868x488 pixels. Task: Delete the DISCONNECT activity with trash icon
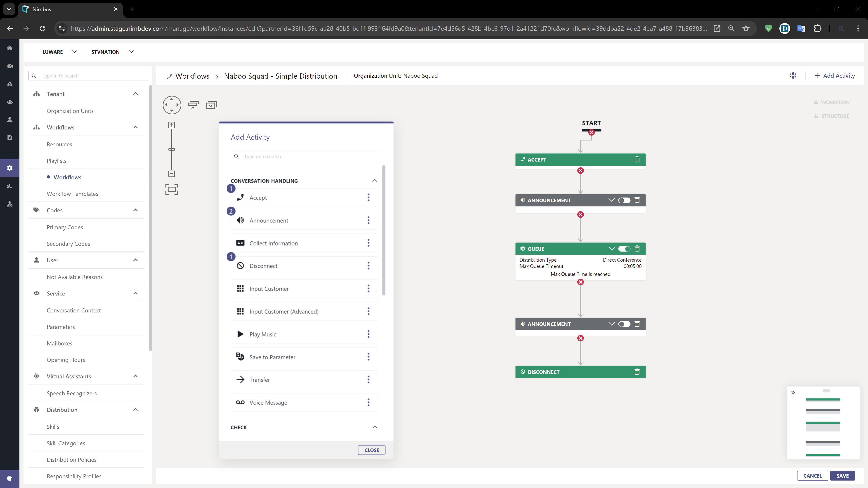(x=637, y=372)
